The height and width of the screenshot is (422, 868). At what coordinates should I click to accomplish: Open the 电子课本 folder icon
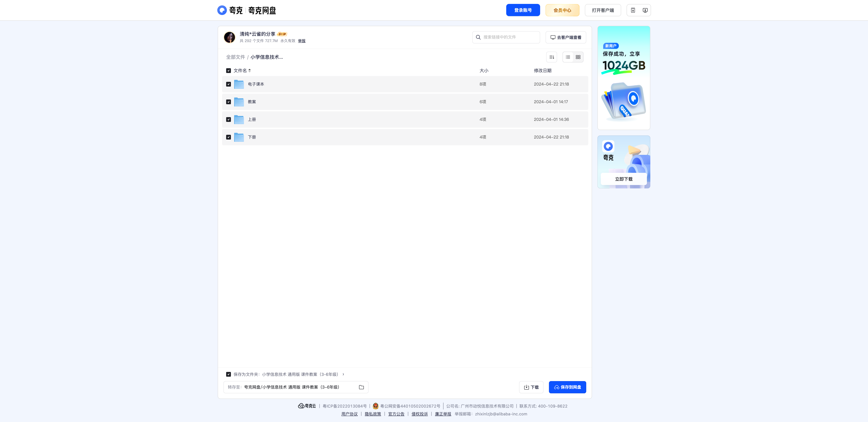[239, 84]
